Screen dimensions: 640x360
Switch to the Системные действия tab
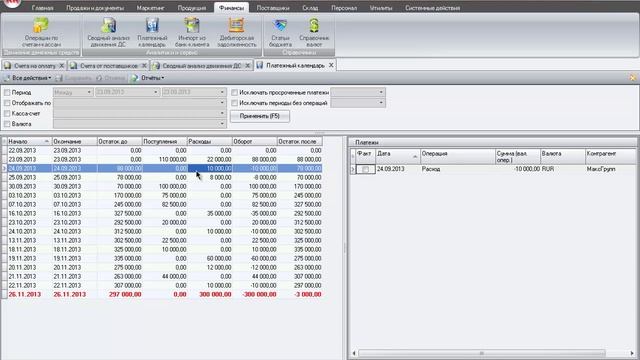coord(432,8)
